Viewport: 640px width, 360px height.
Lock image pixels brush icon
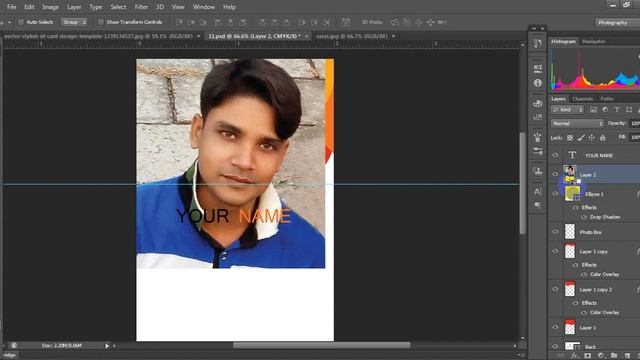pyautogui.click(x=581, y=138)
